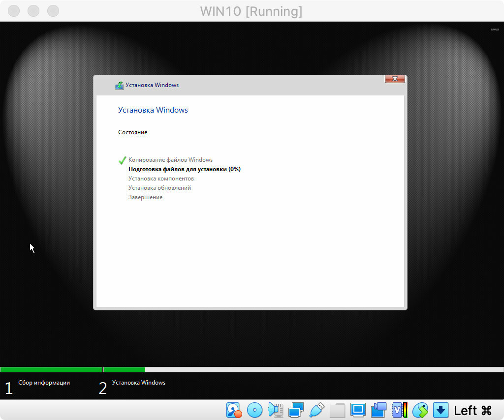This screenshot has height=420, width=504.
Task: Click the display monitor indicator
Action: click(x=358, y=410)
